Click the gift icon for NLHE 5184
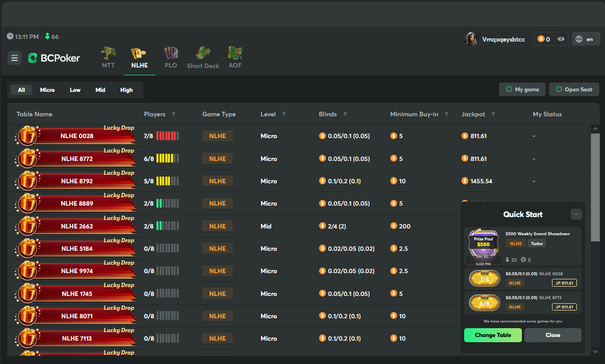 pos(28,248)
